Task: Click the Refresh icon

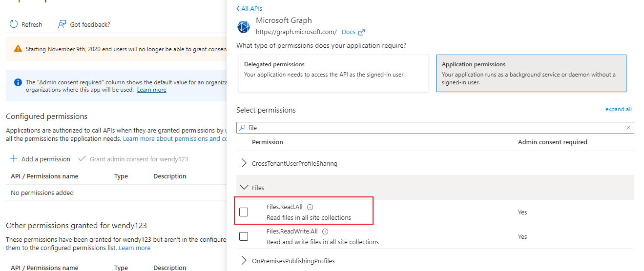Action: [x=14, y=24]
